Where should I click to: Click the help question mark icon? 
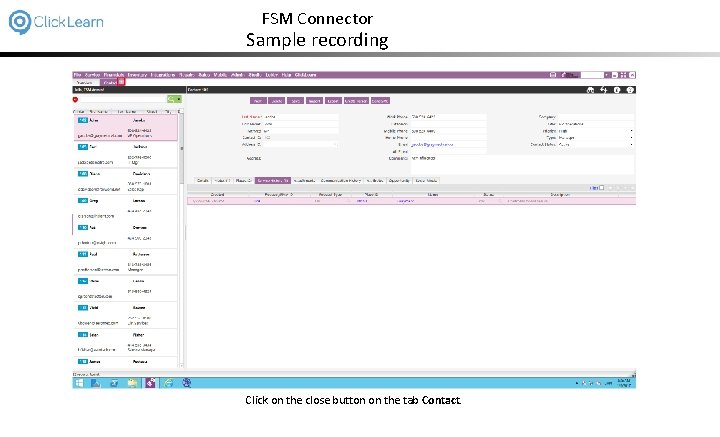[630, 90]
